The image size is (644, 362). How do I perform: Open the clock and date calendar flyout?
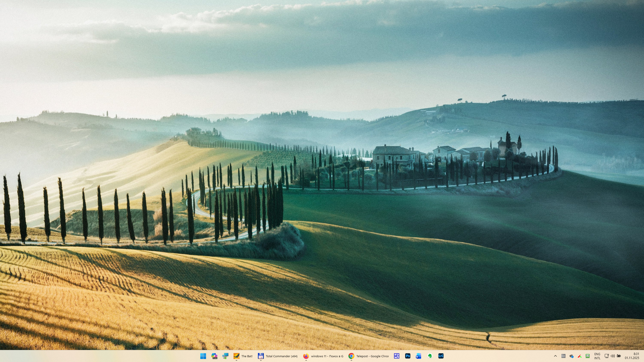[x=632, y=356]
